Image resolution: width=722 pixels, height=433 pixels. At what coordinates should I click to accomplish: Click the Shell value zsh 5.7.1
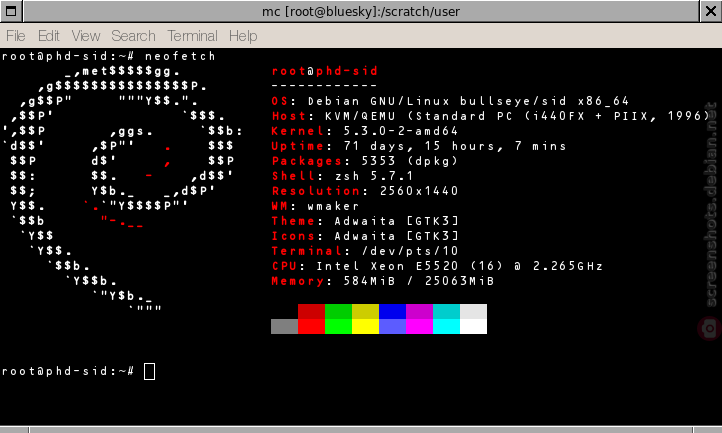374,176
